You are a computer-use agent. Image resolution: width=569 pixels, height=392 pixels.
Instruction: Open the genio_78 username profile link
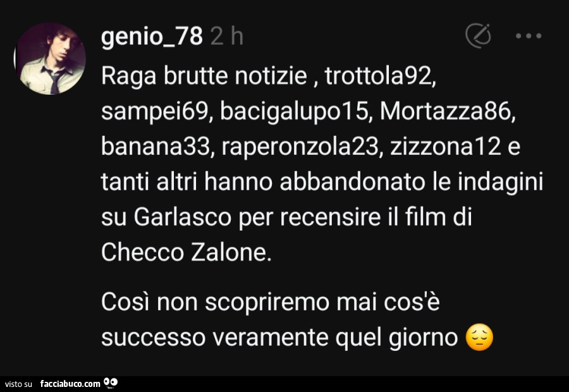click(x=152, y=37)
